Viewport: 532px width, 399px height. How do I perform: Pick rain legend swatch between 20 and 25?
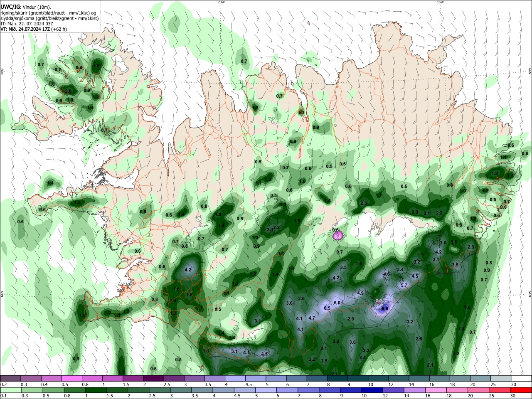478,390
